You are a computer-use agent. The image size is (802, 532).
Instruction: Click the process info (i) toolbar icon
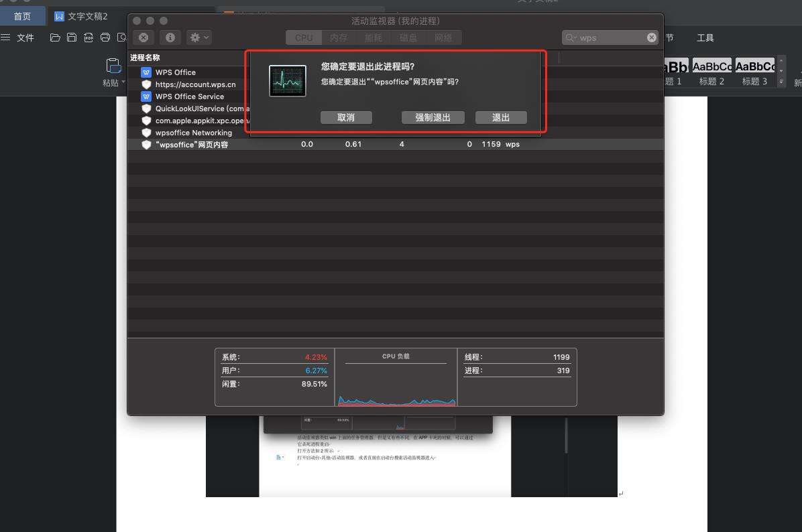(x=170, y=38)
